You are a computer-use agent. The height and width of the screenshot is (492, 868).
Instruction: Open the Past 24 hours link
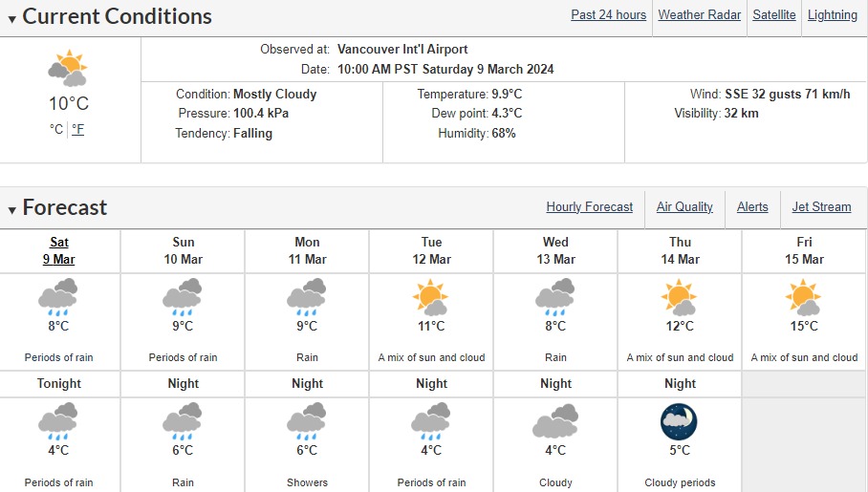point(609,14)
